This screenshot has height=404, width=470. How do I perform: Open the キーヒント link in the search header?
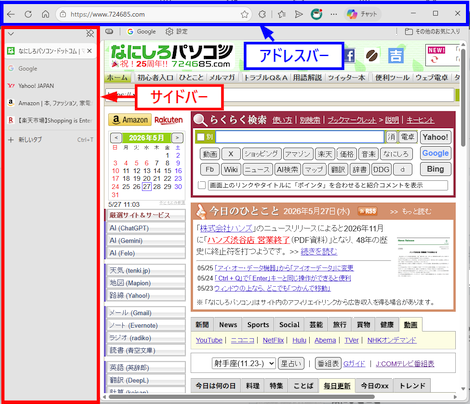tap(420, 120)
